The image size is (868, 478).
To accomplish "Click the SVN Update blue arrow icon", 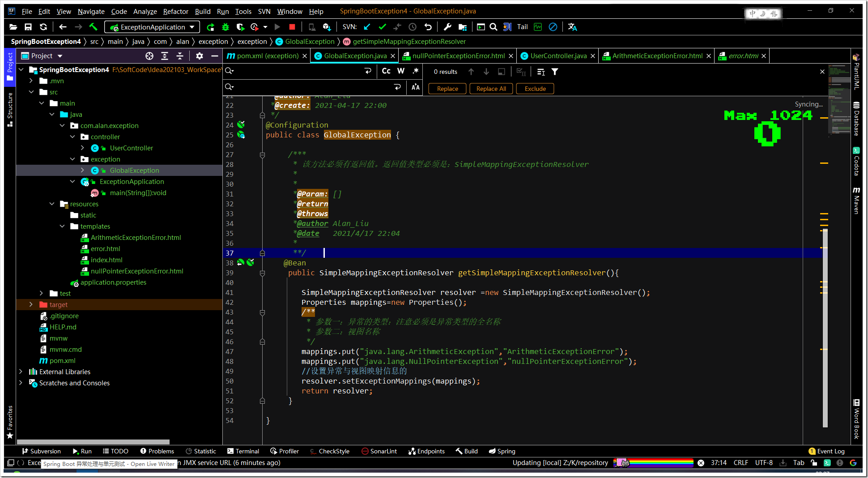I will click(x=367, y=27).
